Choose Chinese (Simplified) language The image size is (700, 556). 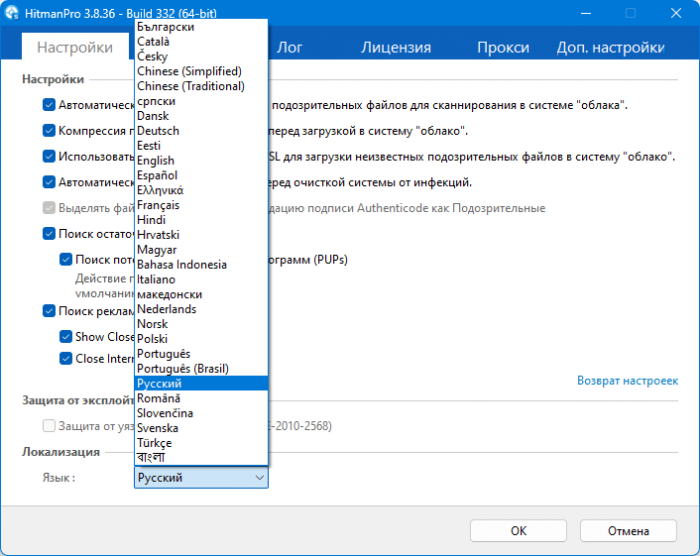[x=201, y=71]
